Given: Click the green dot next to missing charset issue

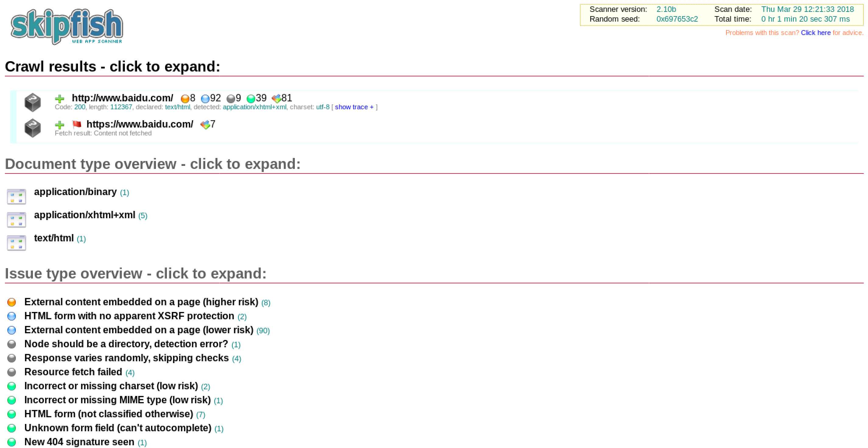Looking at the screenshot, I should (x=12, y=386).
